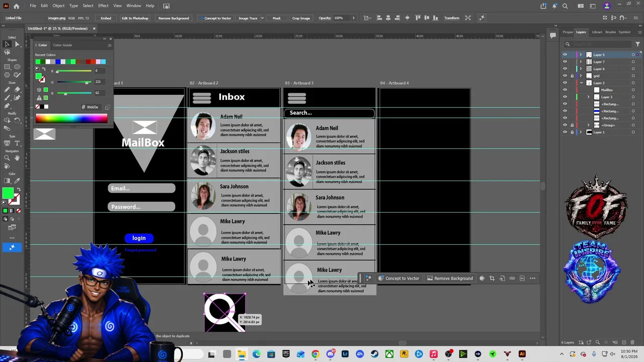The image size is (644, 362).
Task: Expand Layer 3 sublayer arrow
Action: 589,97
